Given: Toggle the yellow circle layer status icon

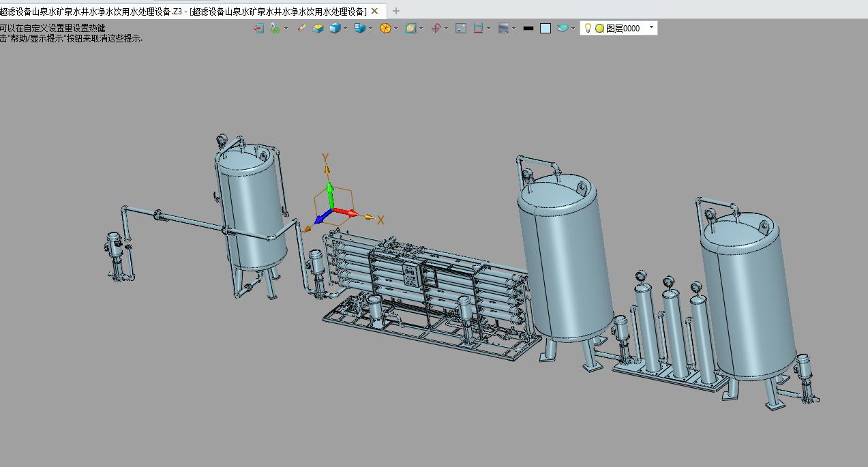Looking at the screenshot, I should pos(600,29).
